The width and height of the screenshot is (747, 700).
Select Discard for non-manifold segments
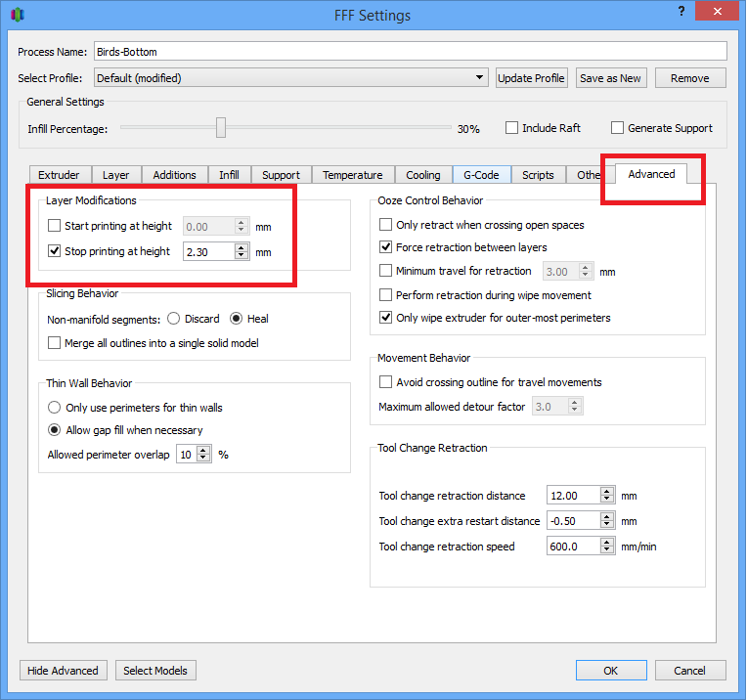(174, 319)
